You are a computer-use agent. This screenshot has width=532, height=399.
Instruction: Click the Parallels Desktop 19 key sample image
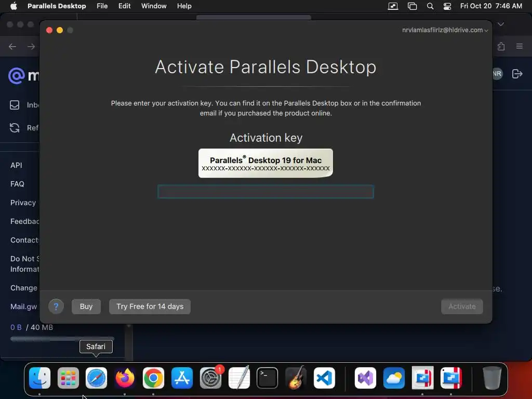(x=265, y=163)
